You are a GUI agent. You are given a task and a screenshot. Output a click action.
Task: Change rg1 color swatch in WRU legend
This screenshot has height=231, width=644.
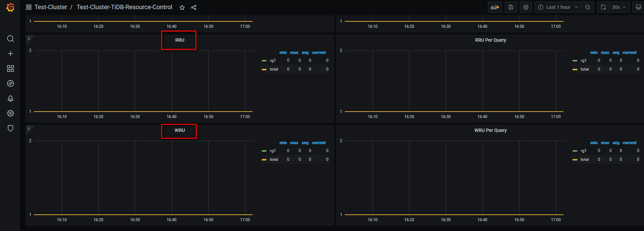coord(264,151)
